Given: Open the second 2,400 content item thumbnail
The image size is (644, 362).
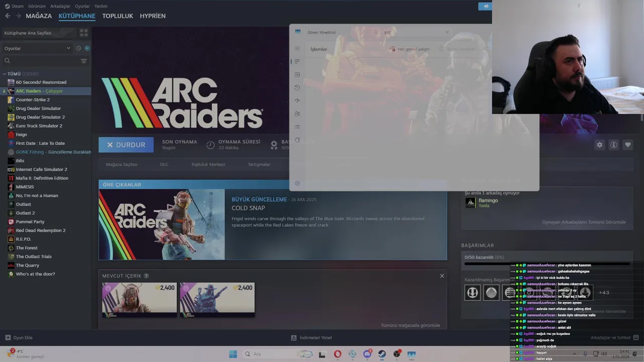Looking at the screenshot, I should coord(217,300).
